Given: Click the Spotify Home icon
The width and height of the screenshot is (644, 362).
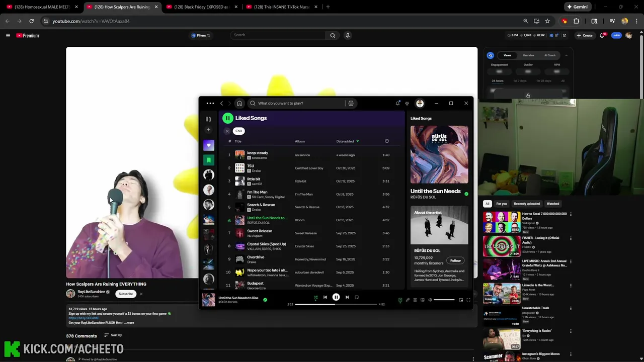Looking at the screenshot, I should click(x=239, y=103).
